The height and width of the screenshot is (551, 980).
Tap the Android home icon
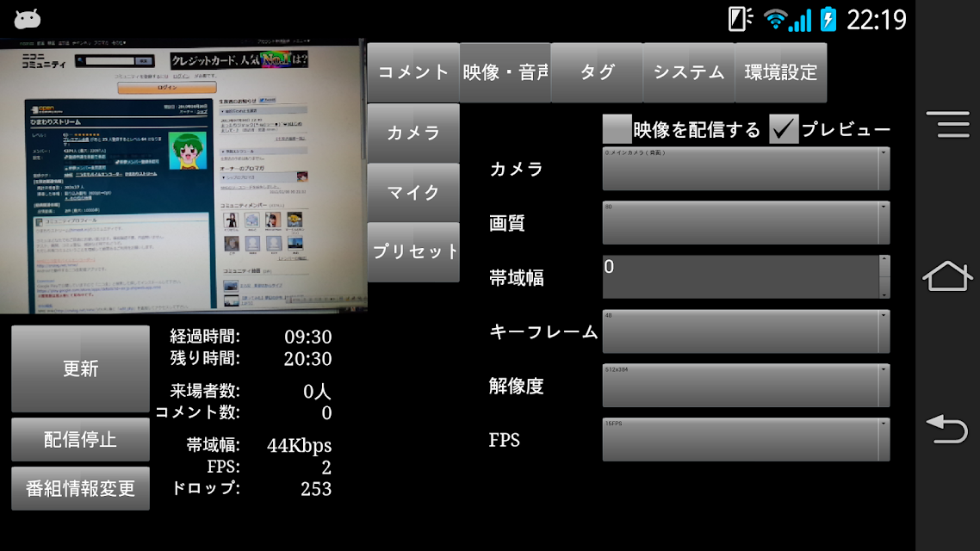[x=947, y=275]
